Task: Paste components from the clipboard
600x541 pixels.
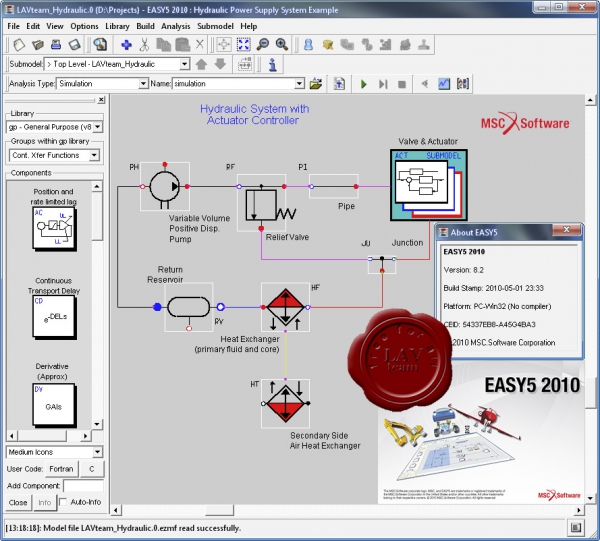Action: (183, 45)
